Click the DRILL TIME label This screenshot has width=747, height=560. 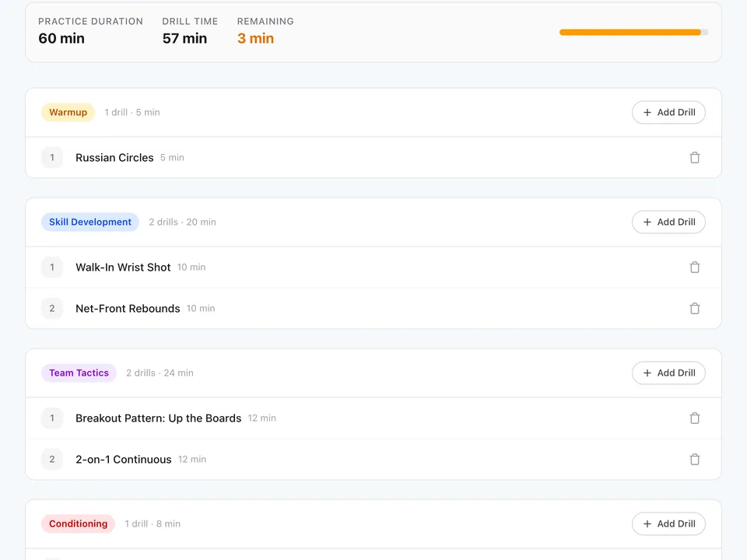click(190, 22)
